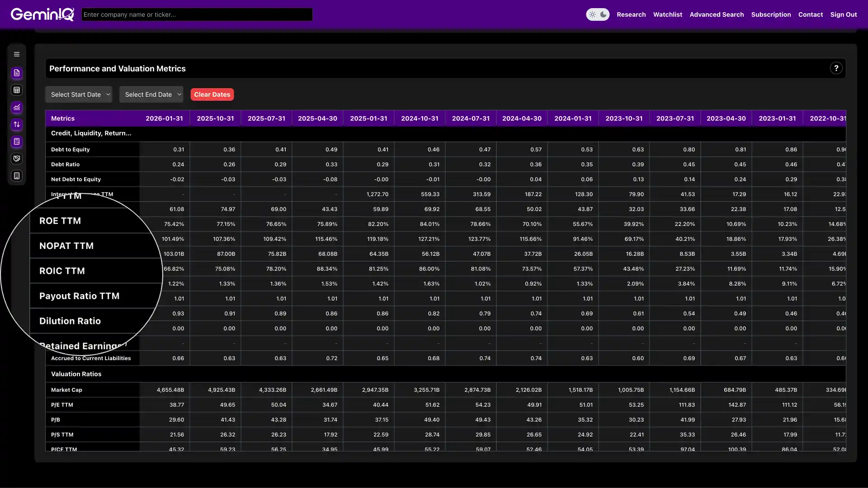Viewport: 868px width, 488px height.
Task: Toggle between light and dark theme
Action: 598,14
